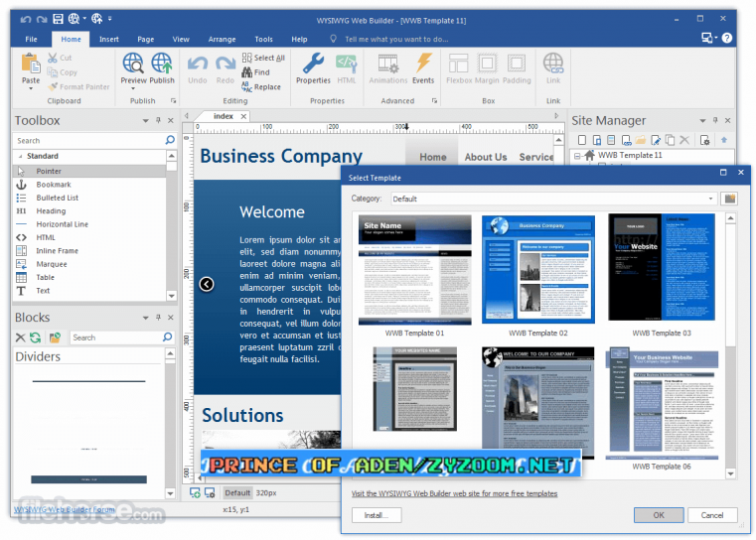Click the new page icon in Site Manager
The image size is (756, 540).
coord(582,140)
